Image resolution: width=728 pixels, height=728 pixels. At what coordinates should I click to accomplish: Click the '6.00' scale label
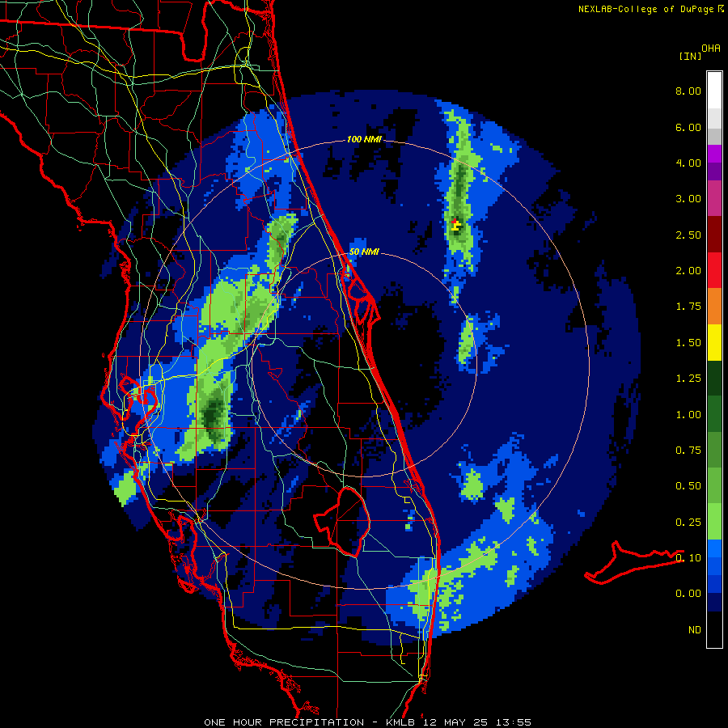coord(688,127)
